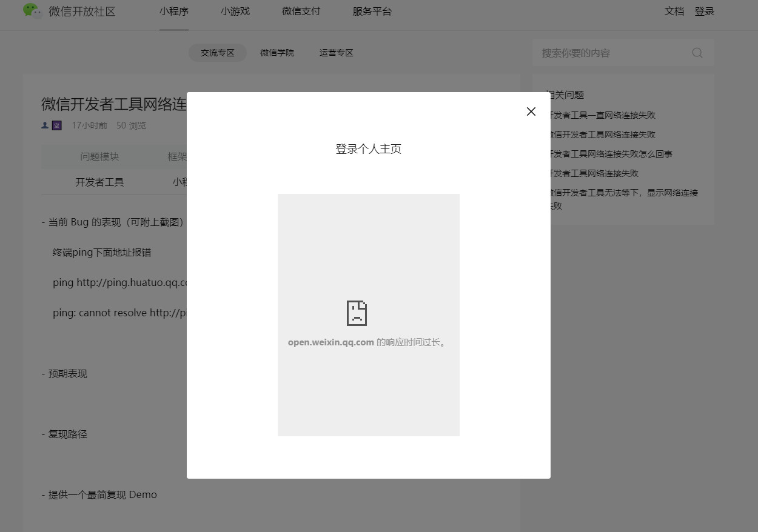Click the 登录 link in header

[x=705, y=12]
